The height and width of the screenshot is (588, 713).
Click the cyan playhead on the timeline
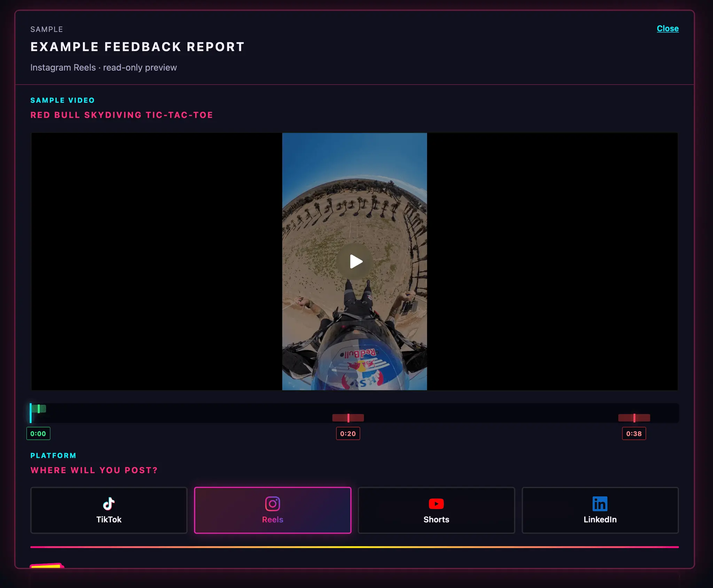31,413
